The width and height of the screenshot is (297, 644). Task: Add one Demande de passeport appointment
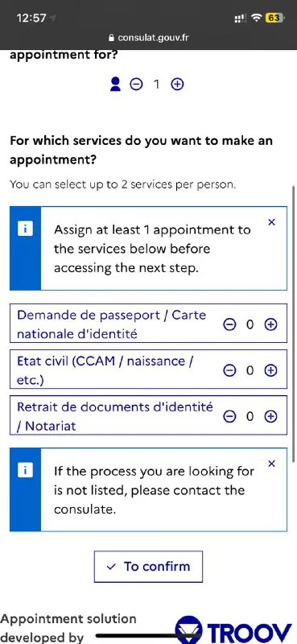pos(270,324)
